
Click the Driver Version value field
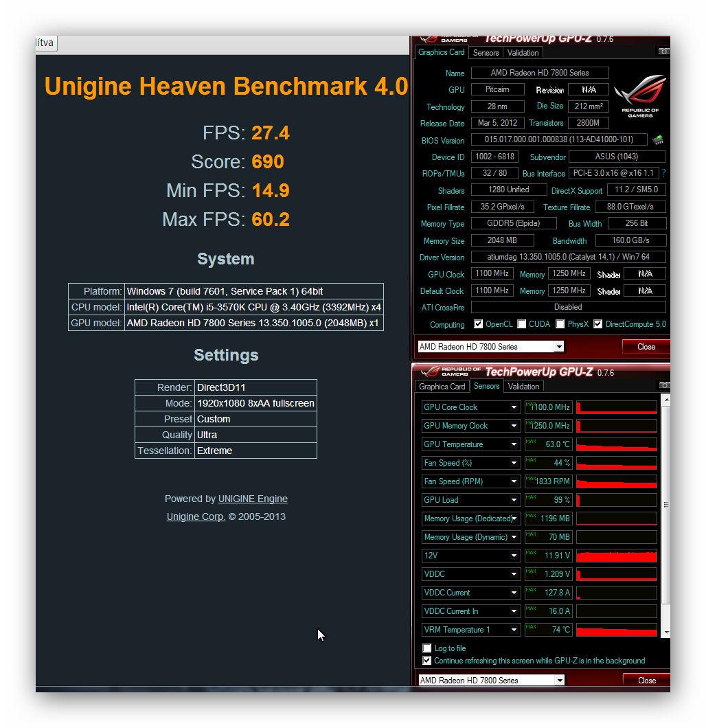(568, 257)
